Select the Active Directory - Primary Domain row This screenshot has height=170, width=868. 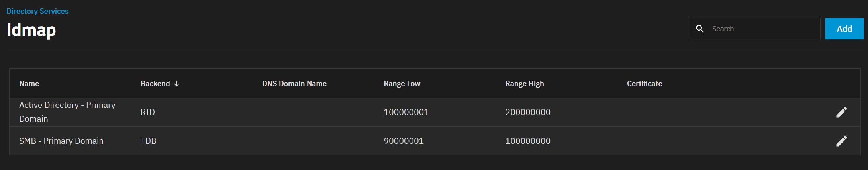point(435,112)
